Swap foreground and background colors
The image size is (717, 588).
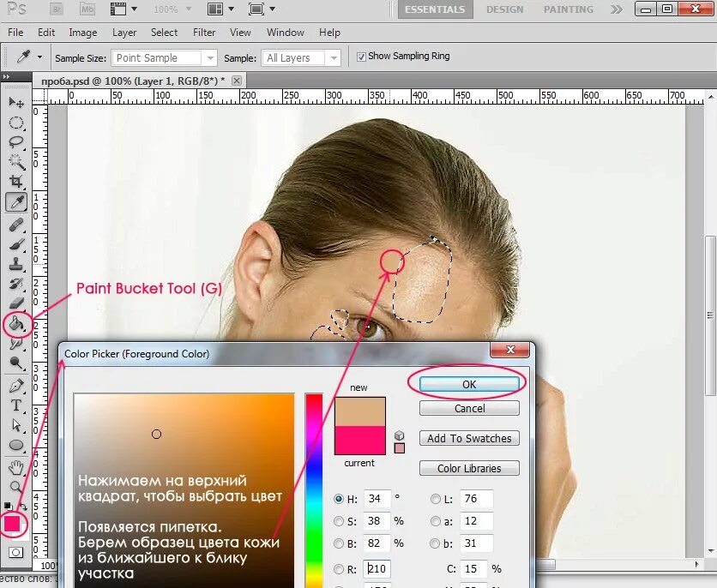tap(23, 507)
